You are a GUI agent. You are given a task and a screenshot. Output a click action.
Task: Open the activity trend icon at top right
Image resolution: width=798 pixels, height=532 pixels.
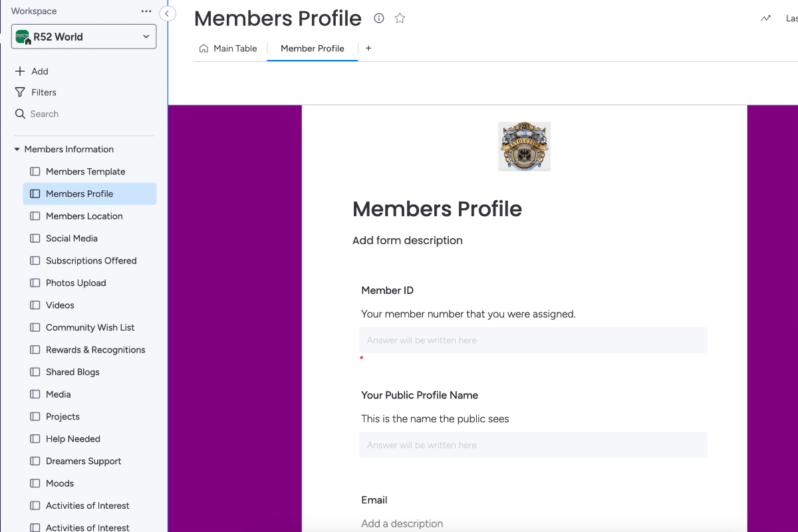pos(766,19)
